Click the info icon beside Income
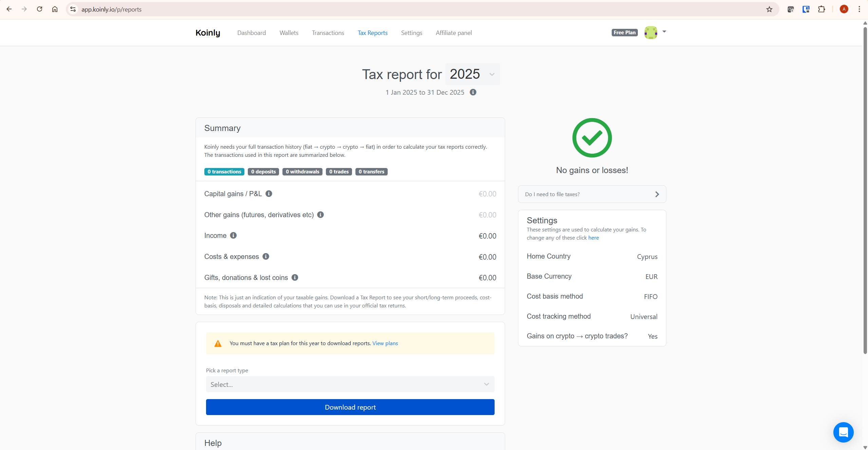 coord(234,235)
